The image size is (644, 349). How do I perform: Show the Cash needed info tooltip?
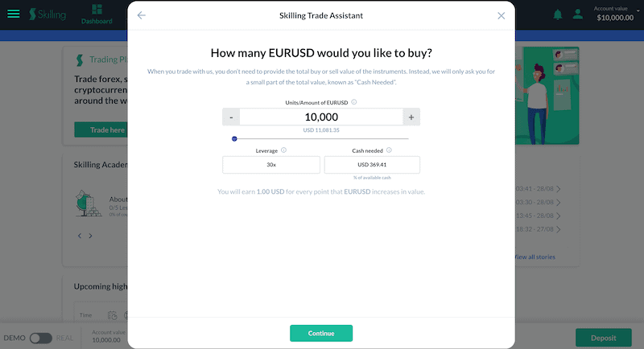[389, 150]
